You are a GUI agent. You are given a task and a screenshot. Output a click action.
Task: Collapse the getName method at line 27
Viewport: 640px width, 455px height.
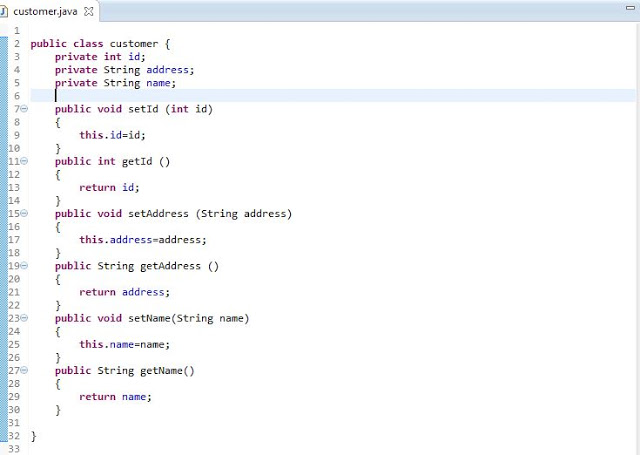(x=24, y=370)
